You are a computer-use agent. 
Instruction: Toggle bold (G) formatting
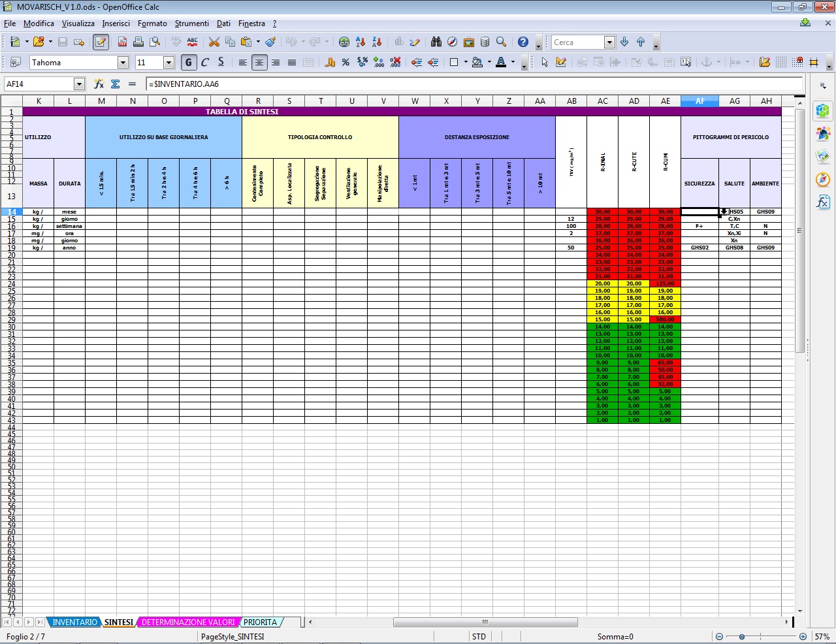coord(189,62)
